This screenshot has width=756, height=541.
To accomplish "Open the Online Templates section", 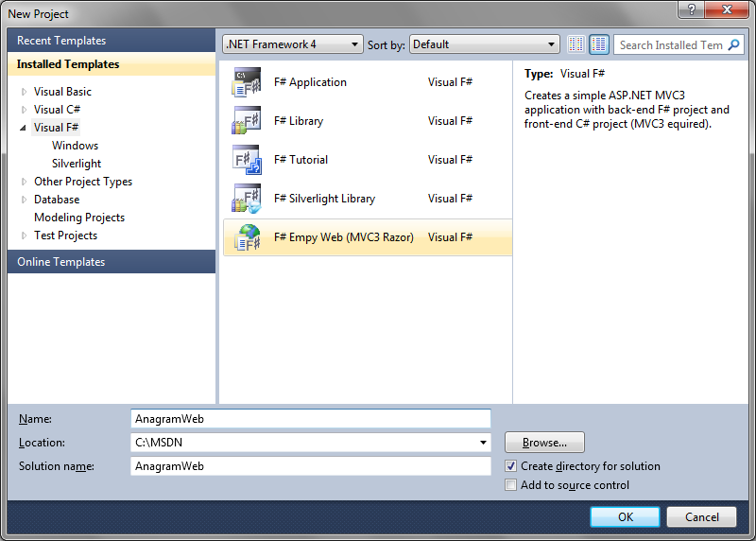I will tap(112, 262).
